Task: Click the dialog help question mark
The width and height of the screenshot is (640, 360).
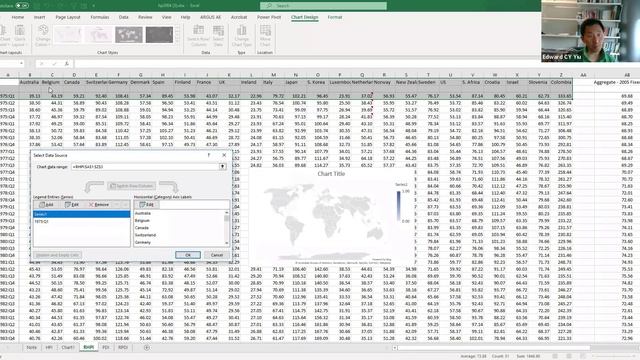Action: (x=209, y=155)
